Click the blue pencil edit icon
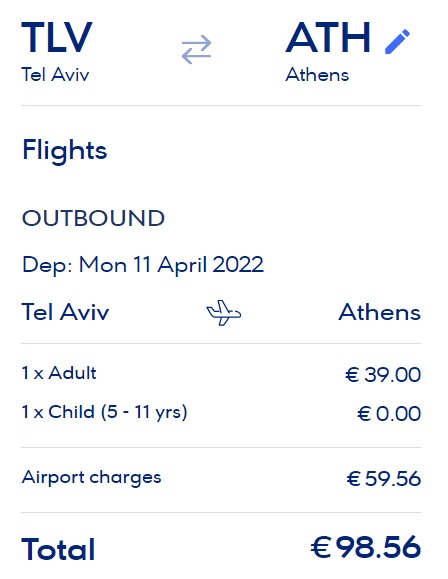The image size is (448, 579). [397, 41]
